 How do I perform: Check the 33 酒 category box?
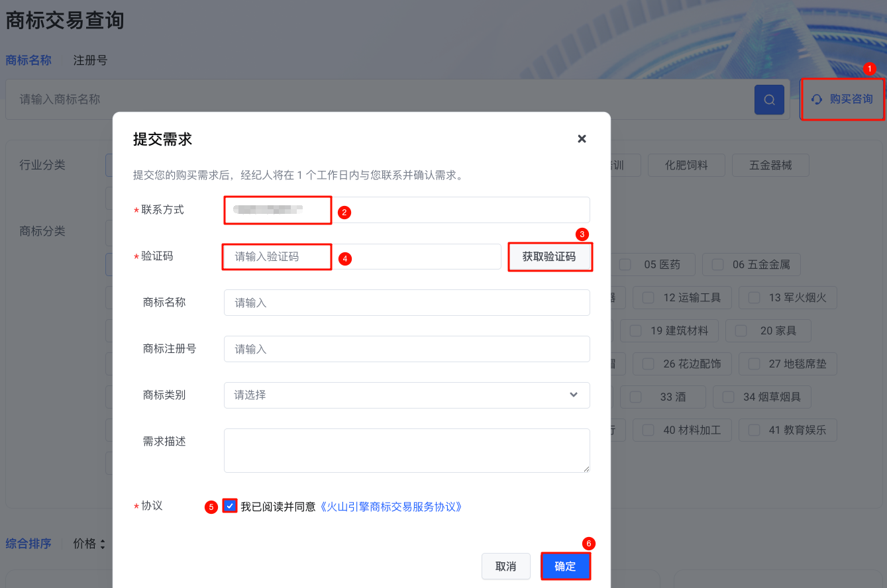pos(635,397)
